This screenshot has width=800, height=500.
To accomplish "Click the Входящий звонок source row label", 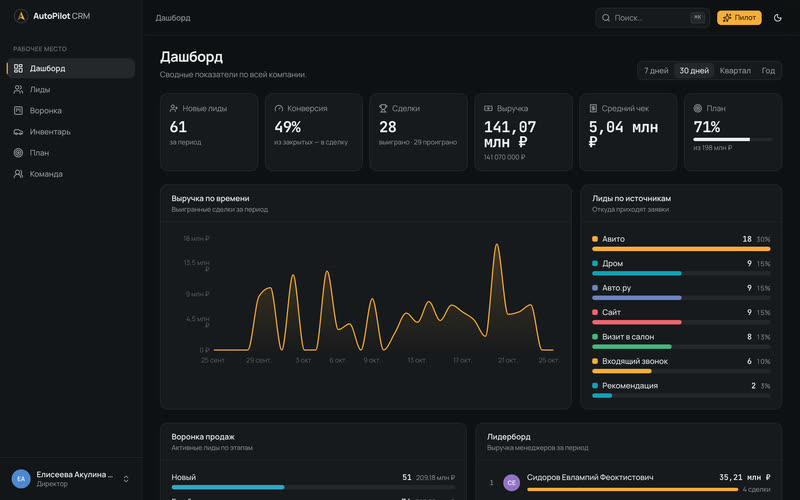I will (x=635, y=361).
